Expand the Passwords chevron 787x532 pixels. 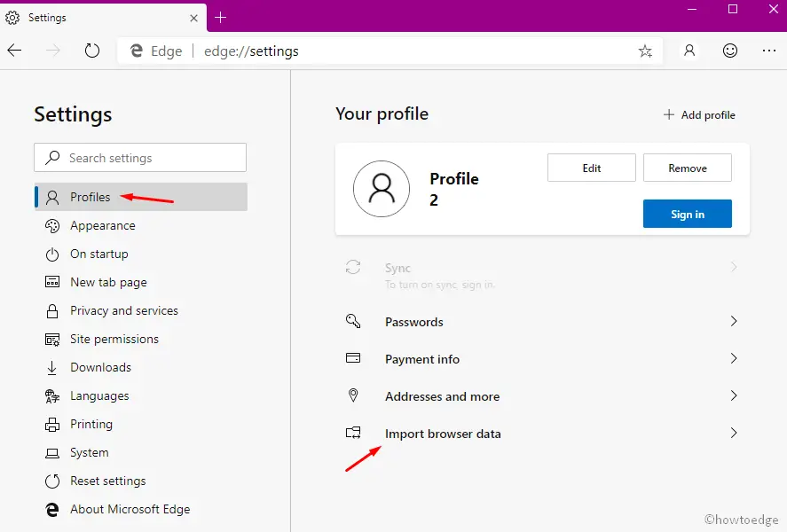[734, 322]
